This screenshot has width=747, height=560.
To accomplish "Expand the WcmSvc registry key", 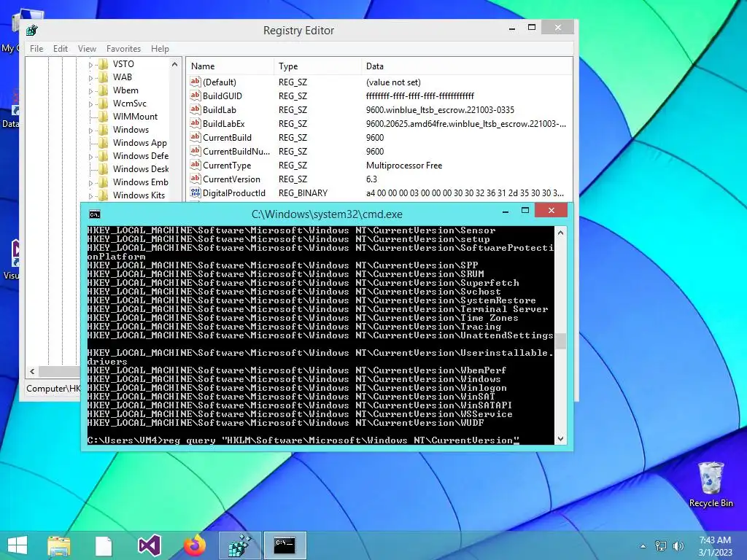I will point(90,104).
